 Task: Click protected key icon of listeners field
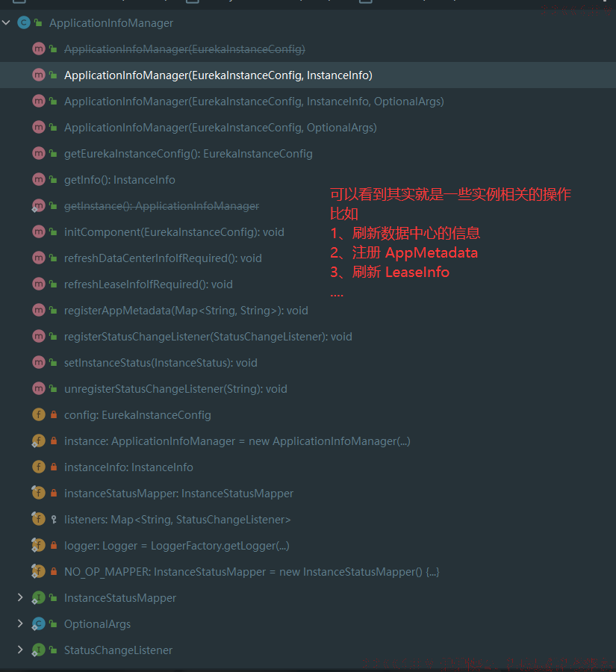click(54, 520)
